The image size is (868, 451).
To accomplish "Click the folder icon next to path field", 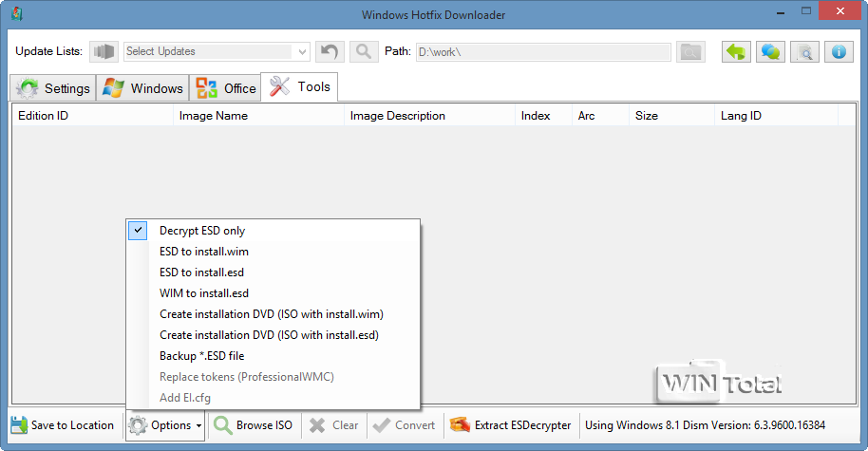I will pyautogui.click(x=690, y=51).
